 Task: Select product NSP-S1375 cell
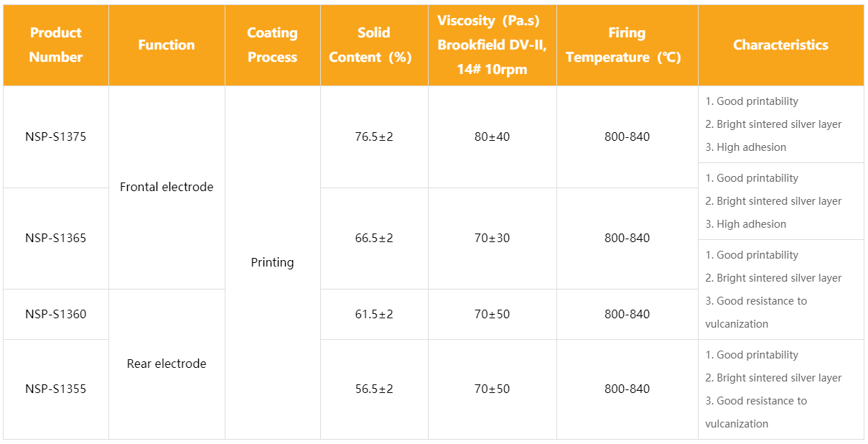[56, 137]
